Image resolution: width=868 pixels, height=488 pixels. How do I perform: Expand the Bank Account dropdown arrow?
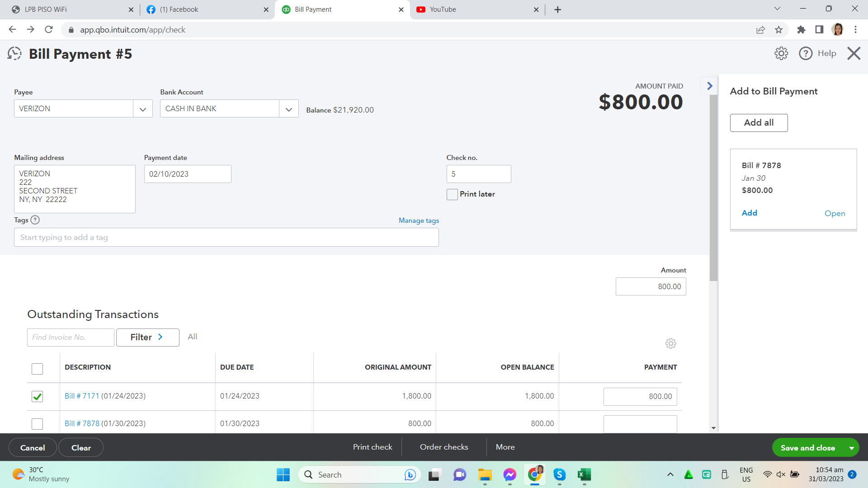click(x=289, y=109)
